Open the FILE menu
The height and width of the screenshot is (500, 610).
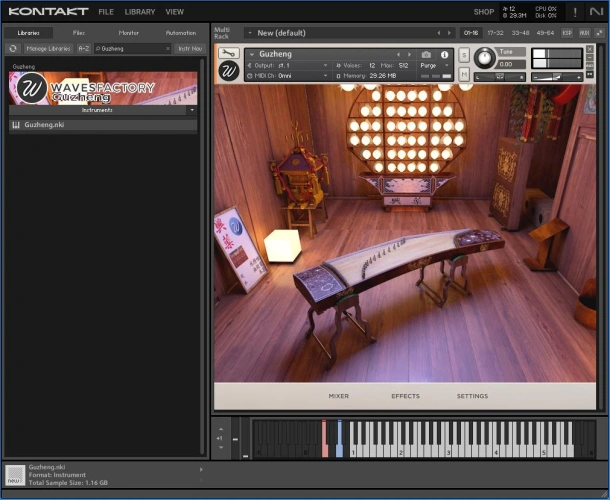pos(106,12)
